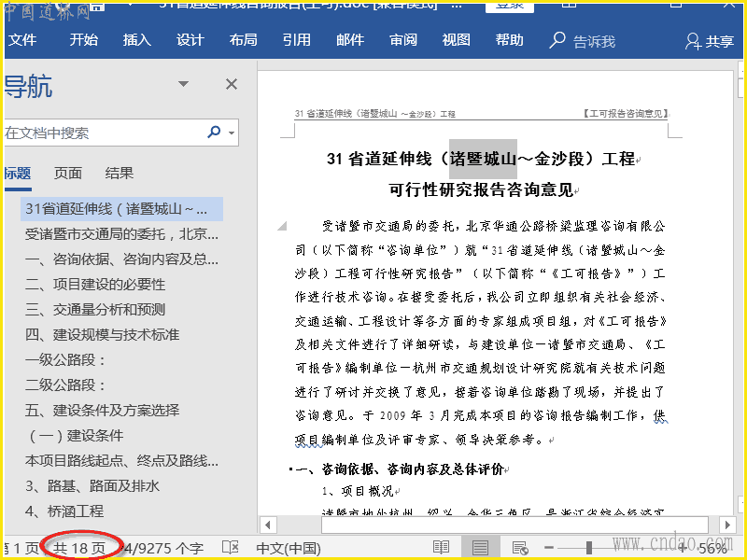Click the line 1、项目概况 in document
This screenshot has height=560, width=747.
pos(358,492)
